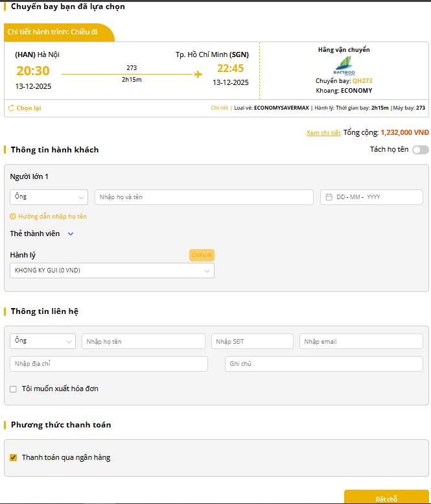
Task: Click the Chiều đi baggage tab label
Action: [202, 255]
